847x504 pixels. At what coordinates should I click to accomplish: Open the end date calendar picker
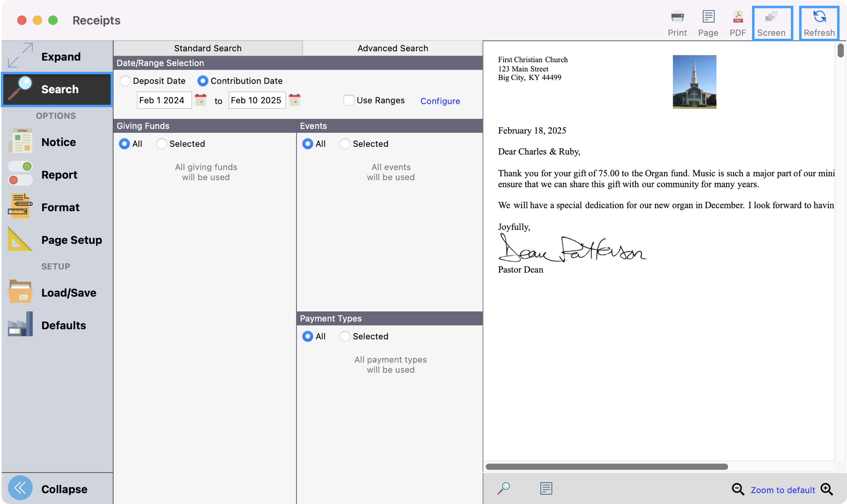tap(294, 100)
